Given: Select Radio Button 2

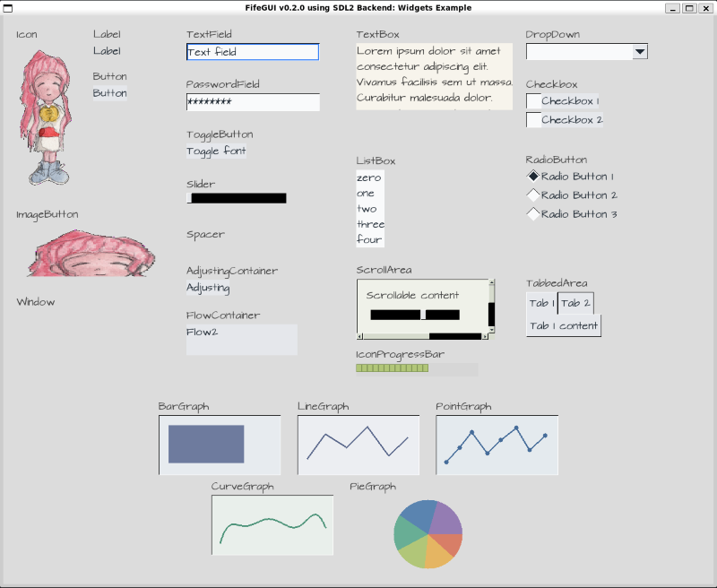Looking at the screenshot, I should click(533, 195).
